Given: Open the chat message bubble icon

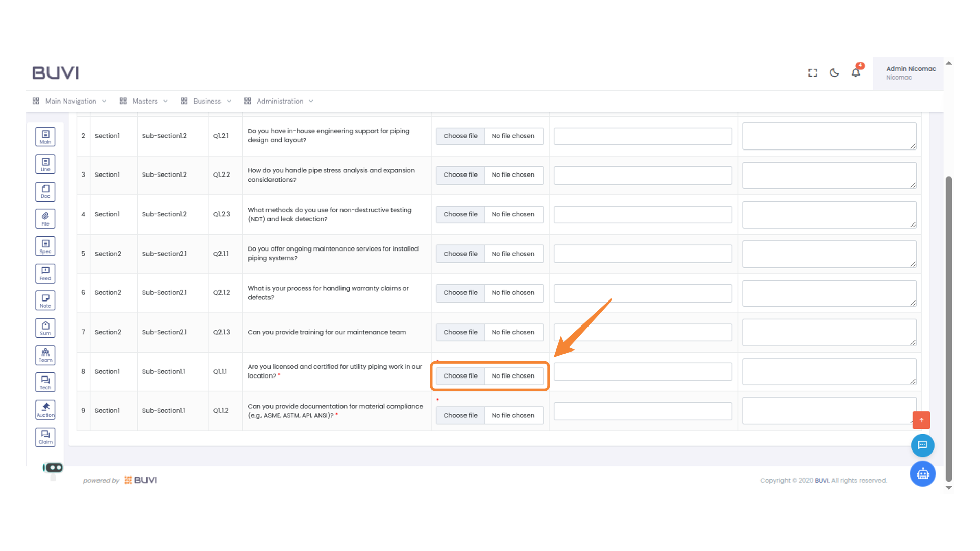Looking at the screenshot, I should pyautogui.click(x=922, y=445).
